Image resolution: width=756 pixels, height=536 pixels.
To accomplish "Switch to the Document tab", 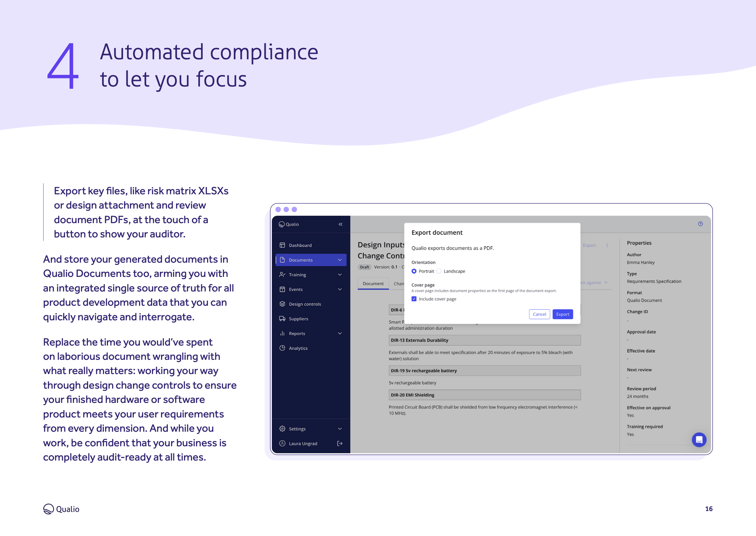I will pos(373,283).
